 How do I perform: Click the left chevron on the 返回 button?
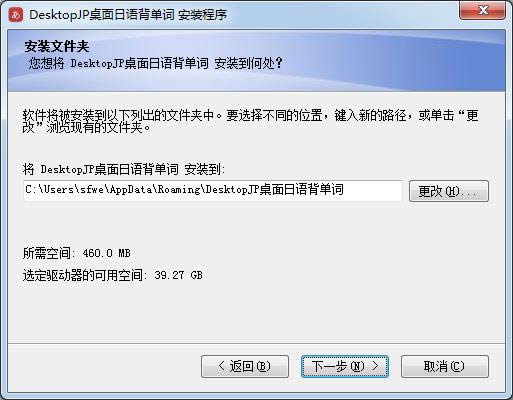point(222,366)
